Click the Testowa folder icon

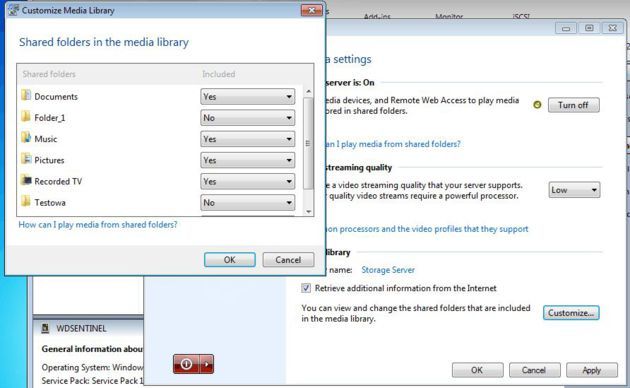(x=26, y=201)
